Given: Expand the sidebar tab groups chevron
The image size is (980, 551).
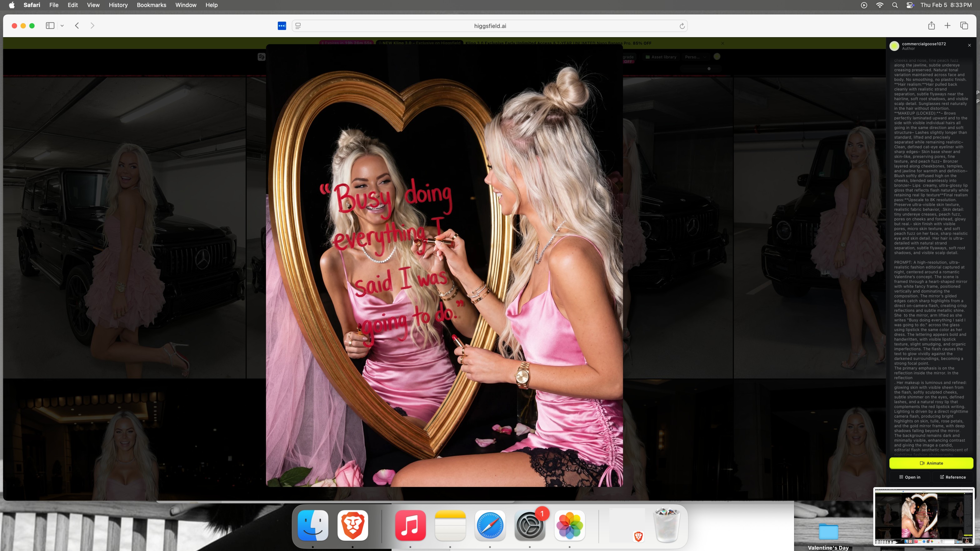Looking at the screenshot, I should pos(62,26).
